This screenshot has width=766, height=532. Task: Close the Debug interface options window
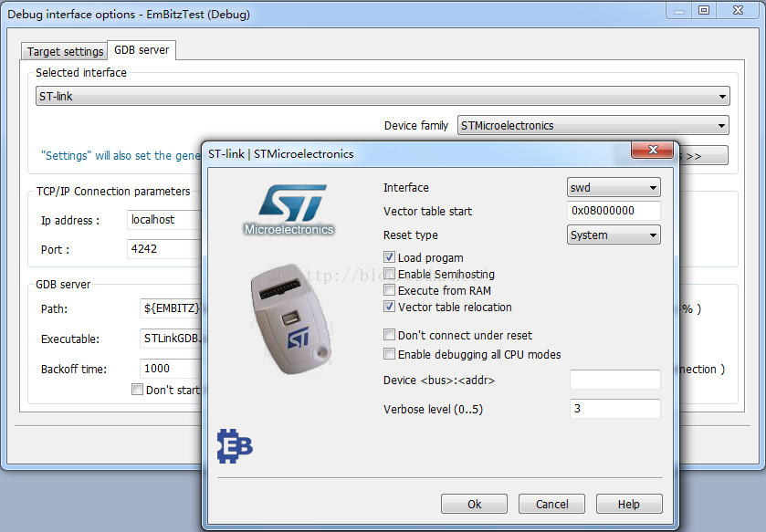739,10
